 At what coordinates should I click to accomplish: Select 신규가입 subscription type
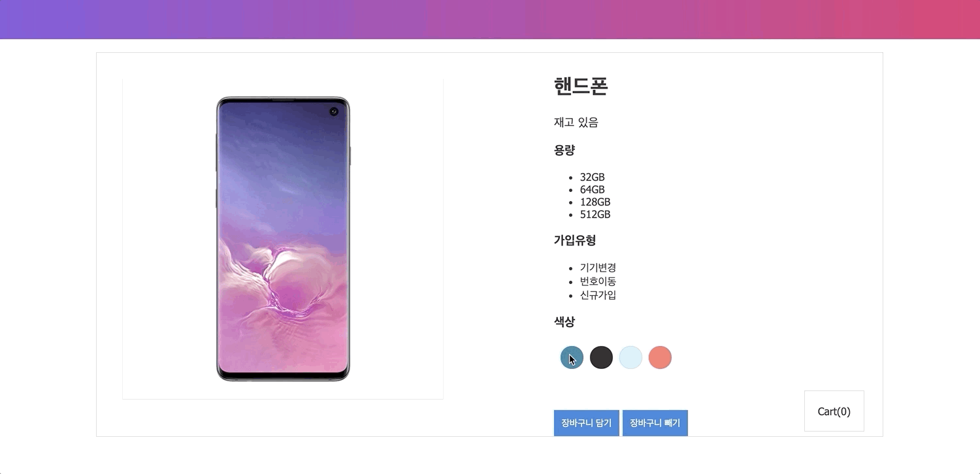(598, 295)
